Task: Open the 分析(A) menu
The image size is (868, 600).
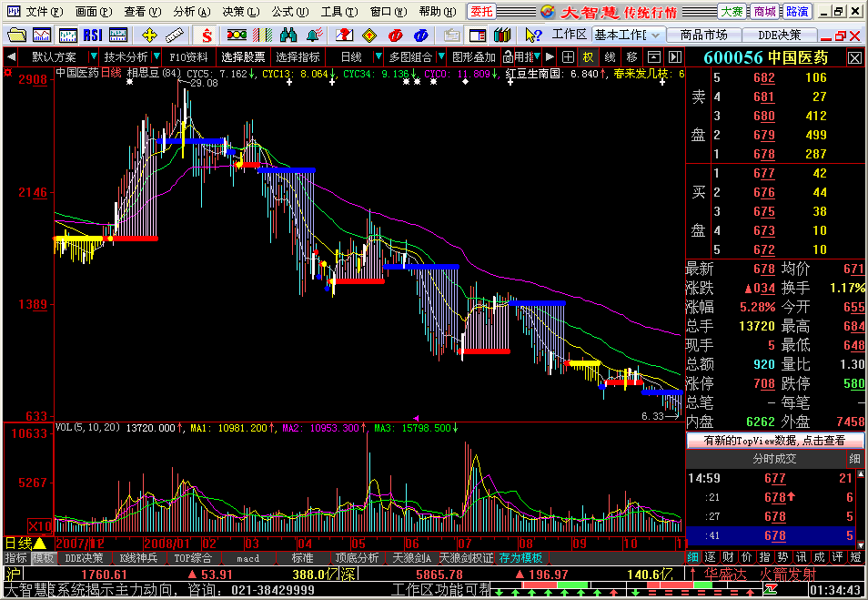Action: (x=192, y=12)
